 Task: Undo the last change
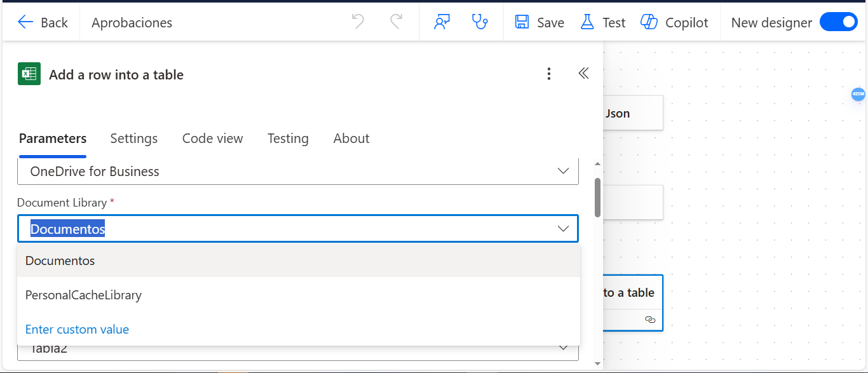[358, 22]
